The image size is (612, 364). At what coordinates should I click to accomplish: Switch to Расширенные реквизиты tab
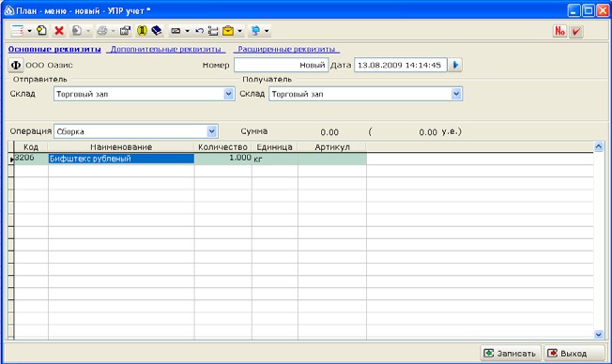coord(286,49)
